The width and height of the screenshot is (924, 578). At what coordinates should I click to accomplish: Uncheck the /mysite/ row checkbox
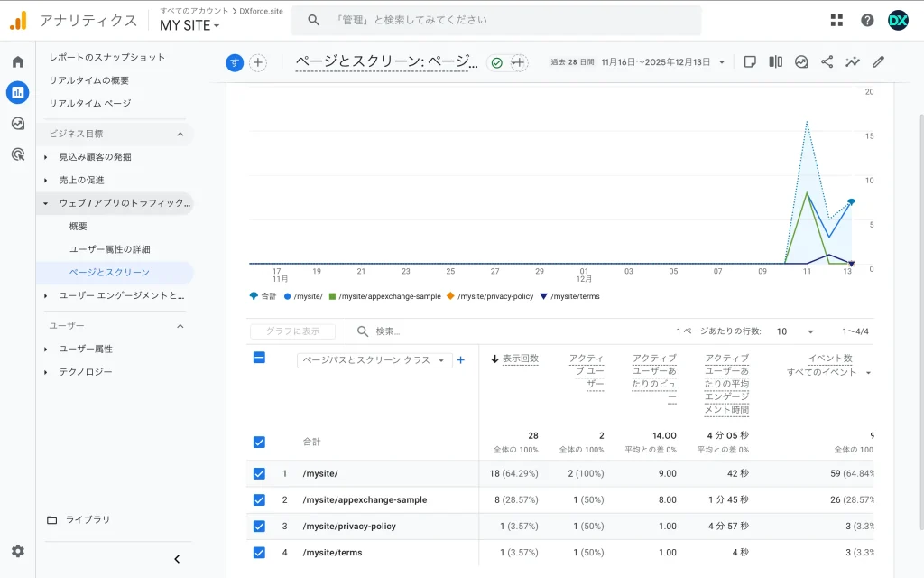259,473
